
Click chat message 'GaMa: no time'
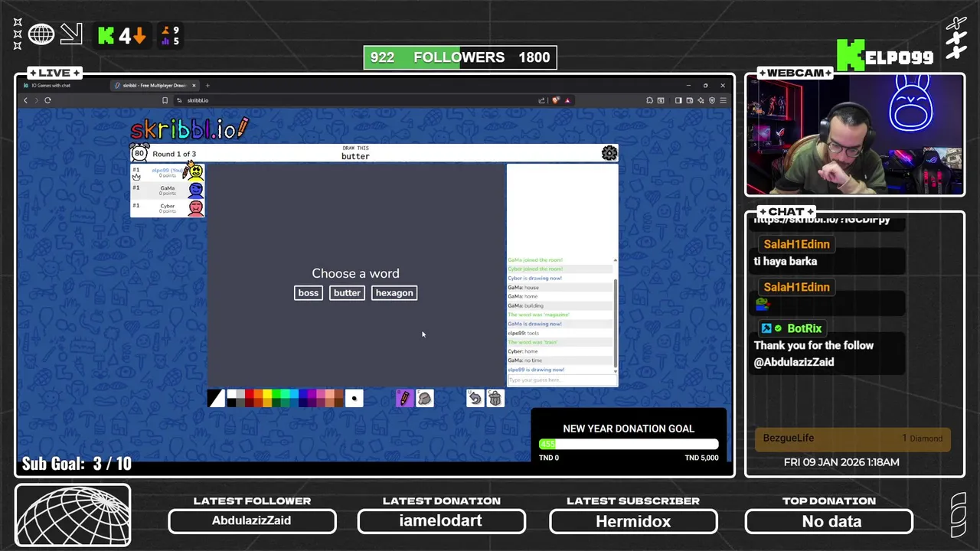(524, 360)
